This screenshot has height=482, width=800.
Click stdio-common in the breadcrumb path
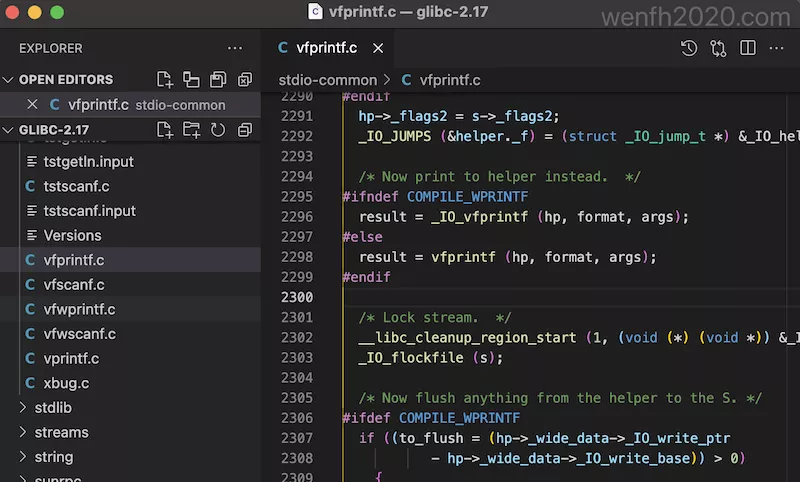[x=327, y=80]
